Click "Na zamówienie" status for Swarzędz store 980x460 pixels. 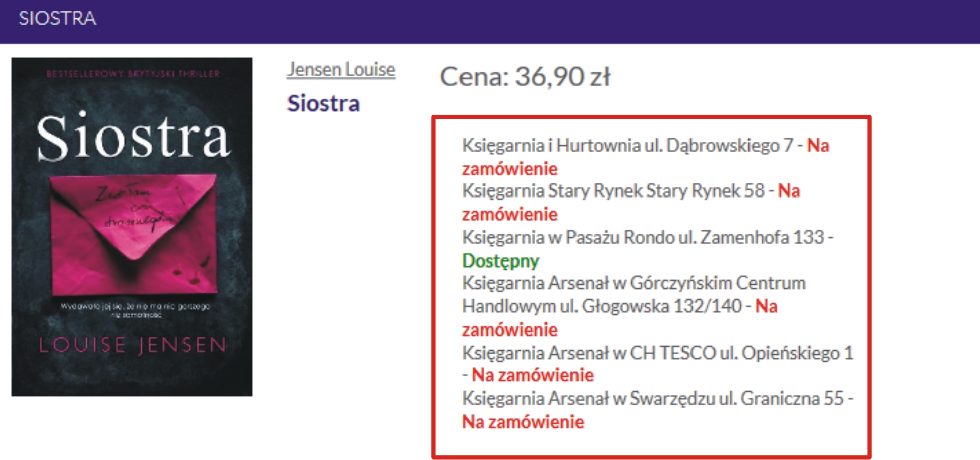(x=523, y=422)
